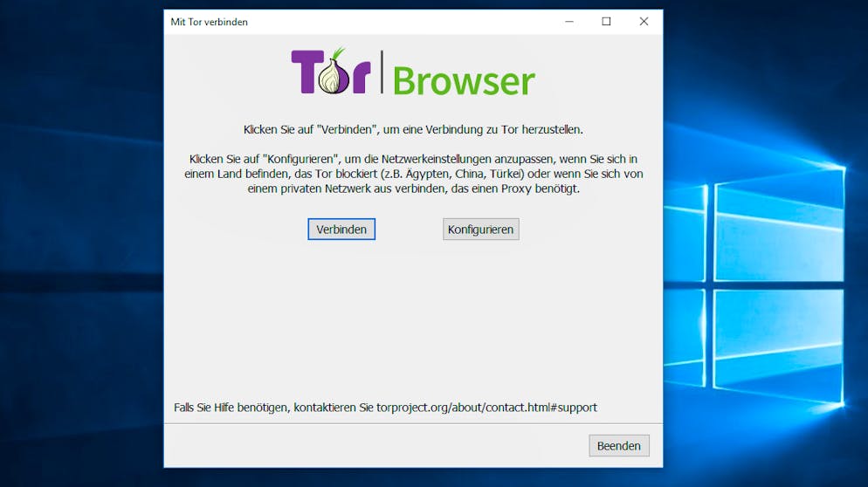This screenshot has width=868, height=487.
Task: Quit the launcher with Beenden
Action: tap(619, 445)
